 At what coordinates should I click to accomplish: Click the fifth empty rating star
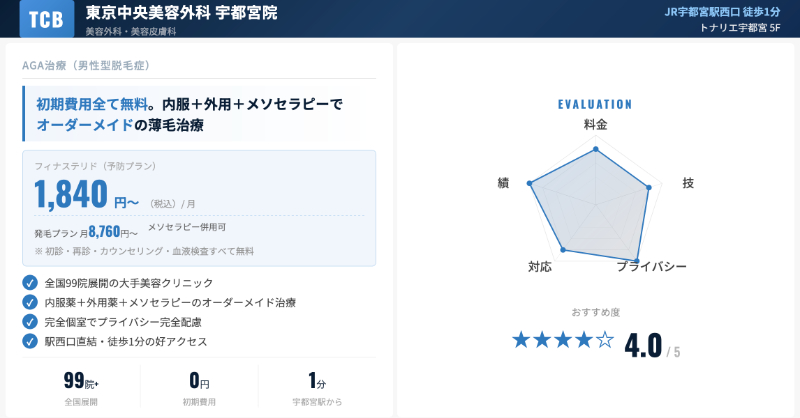[605, 340]
